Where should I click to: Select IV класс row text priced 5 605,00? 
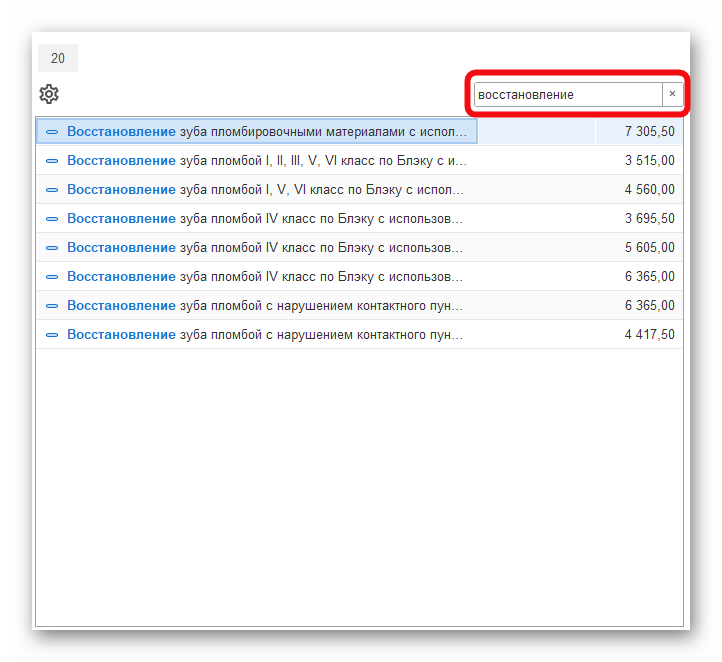pyautogui.click(x=265, y=248)
